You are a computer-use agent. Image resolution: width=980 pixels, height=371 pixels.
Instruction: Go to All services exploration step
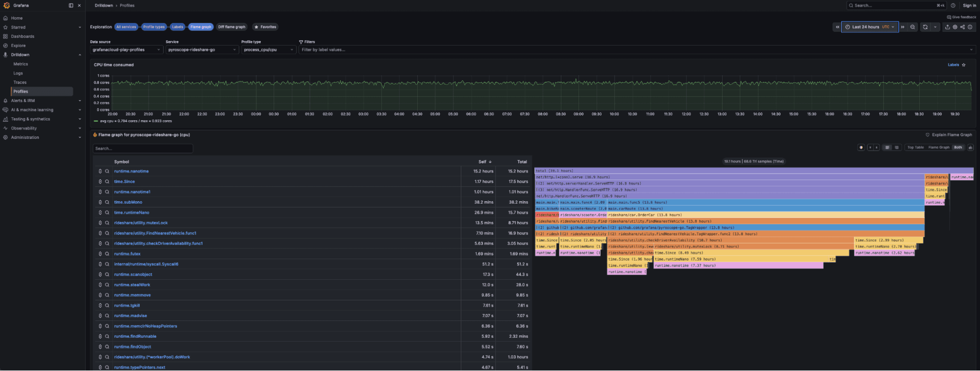click(126, 27)
